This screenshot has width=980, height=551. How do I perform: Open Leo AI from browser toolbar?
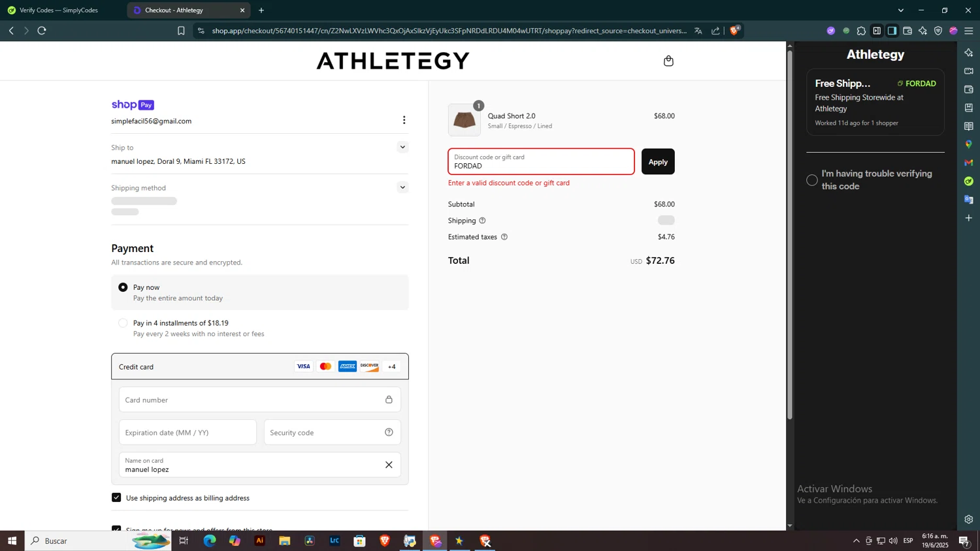pyautogui.click(x=923, y=31)
